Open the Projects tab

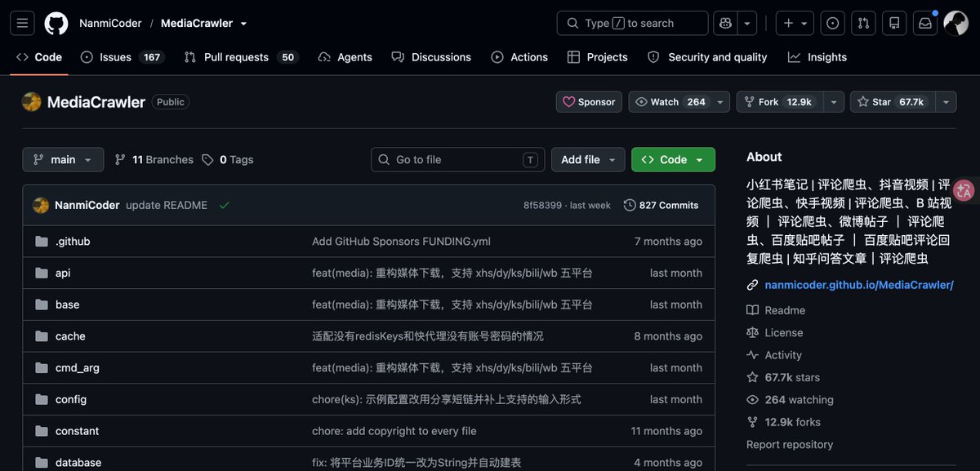597,57
